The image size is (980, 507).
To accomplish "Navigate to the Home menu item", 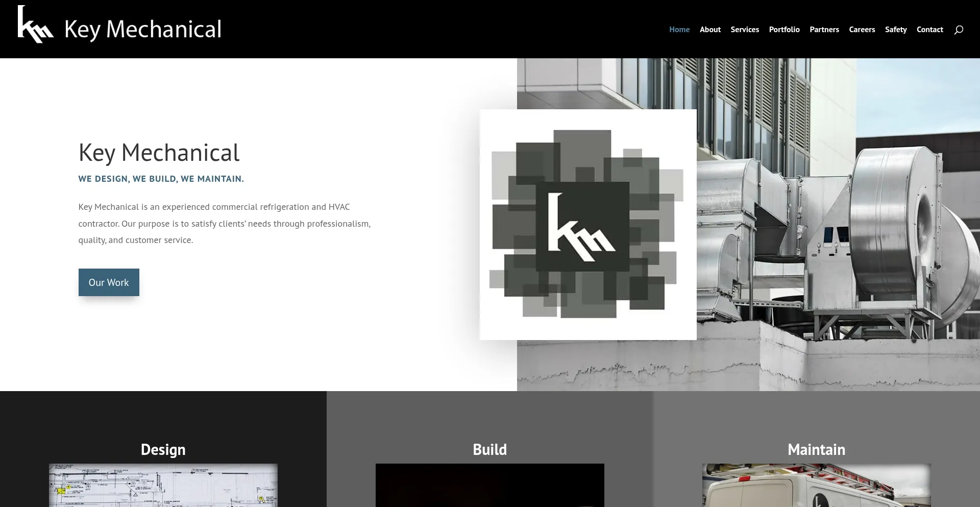I will point(679,29).
